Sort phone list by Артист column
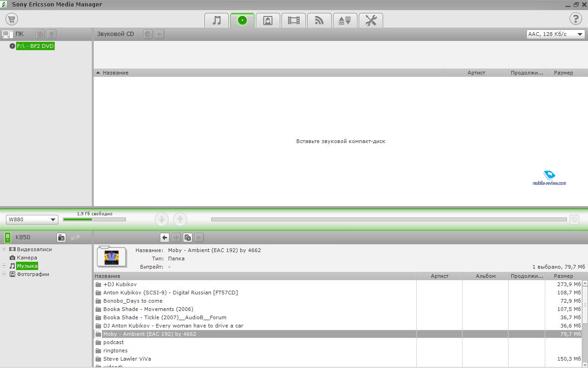This screenshot has width=588, height=368. coord(440,276)
